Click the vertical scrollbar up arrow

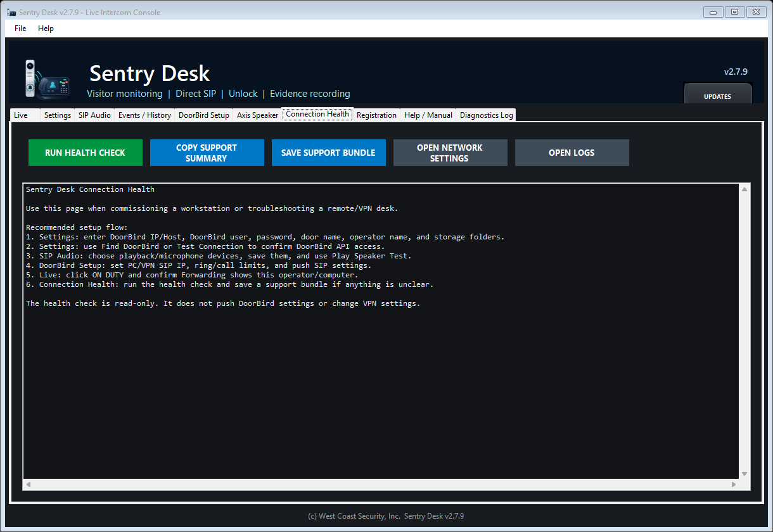pos(744,189)
